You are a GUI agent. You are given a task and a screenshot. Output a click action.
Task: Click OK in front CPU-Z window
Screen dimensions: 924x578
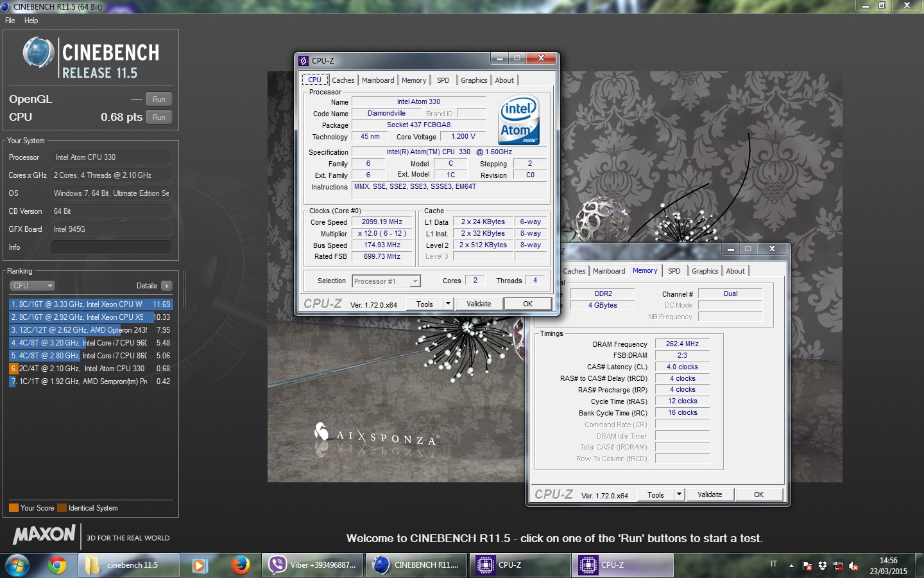point(527,304)
